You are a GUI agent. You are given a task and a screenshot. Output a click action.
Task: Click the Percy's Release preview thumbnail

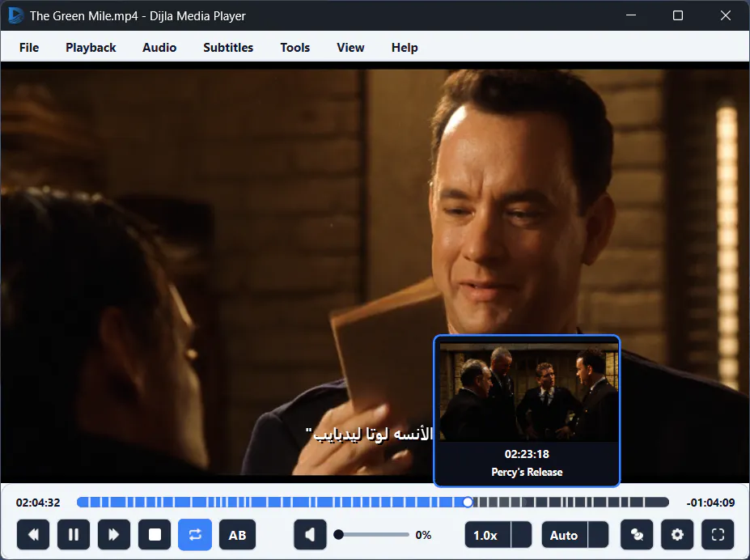(x=528, y=392)
